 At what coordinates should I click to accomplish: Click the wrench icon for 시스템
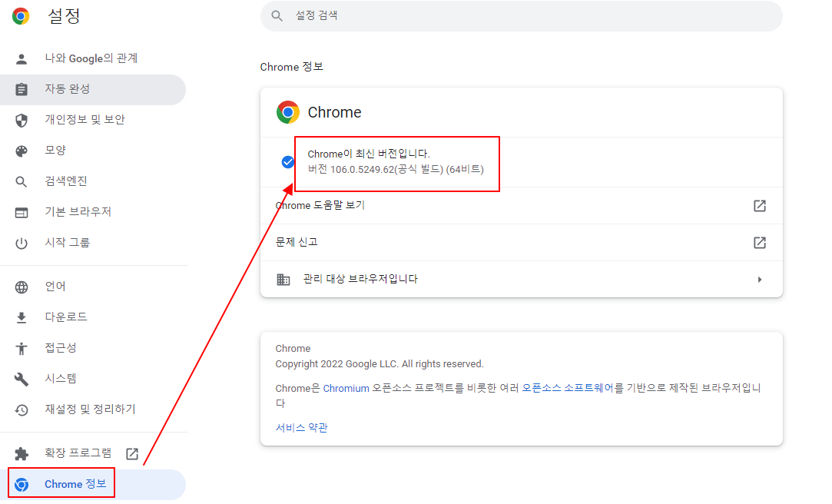click(x=22, y=379)
